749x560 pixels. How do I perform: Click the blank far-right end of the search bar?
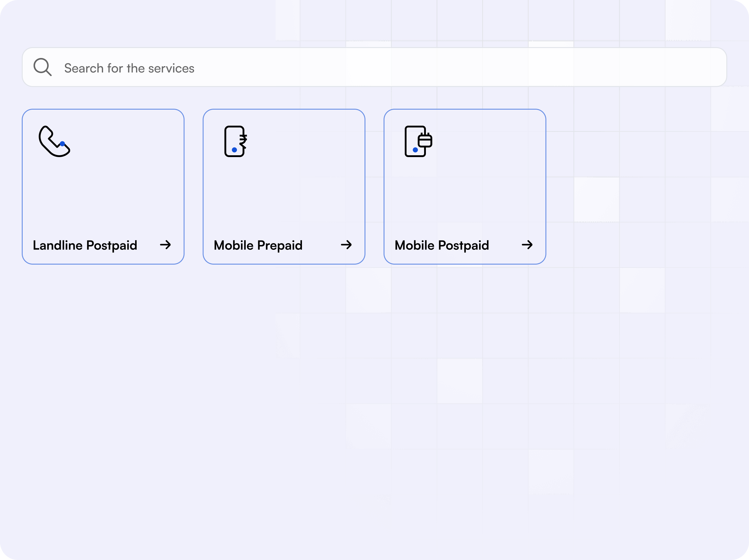pos(694,67)
